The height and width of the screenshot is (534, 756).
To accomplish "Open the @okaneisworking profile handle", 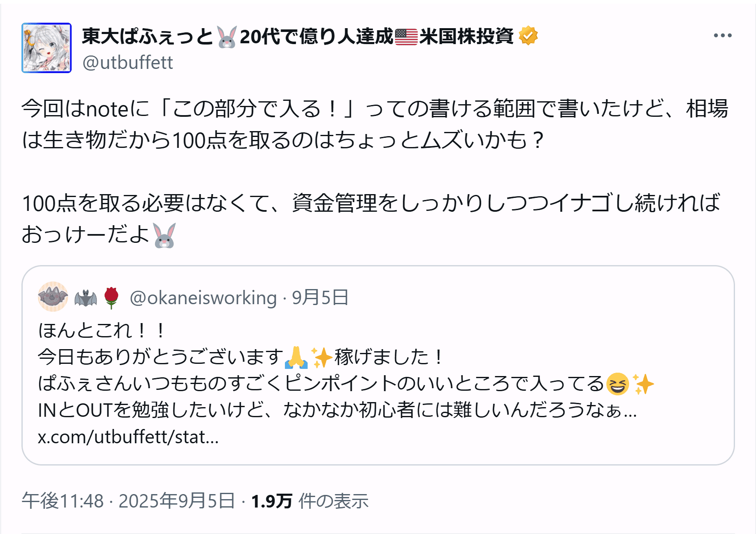I will click(203, 298).
